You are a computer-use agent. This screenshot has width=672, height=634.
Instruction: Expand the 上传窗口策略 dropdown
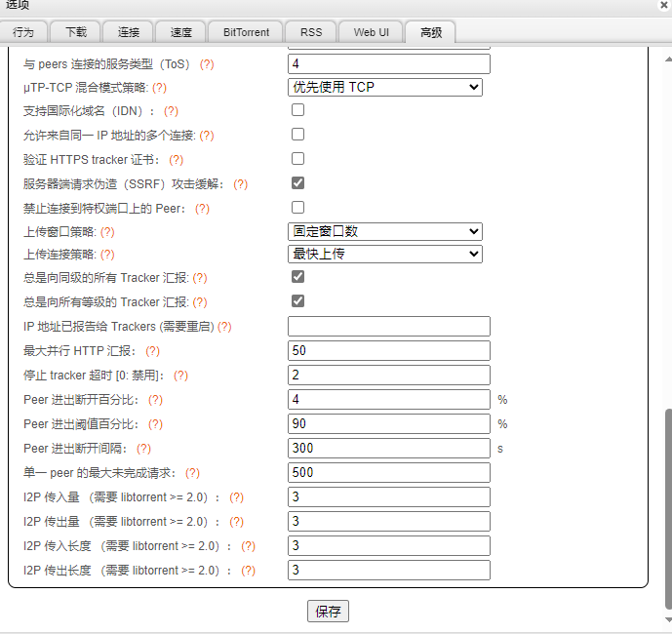click(x=385, y=232)
